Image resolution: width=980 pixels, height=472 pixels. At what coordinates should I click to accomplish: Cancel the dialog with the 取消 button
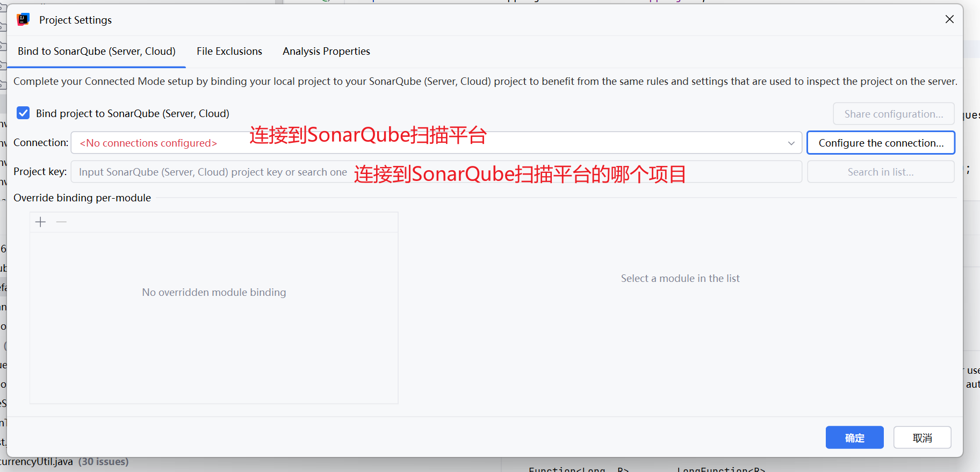pos(923,438)
